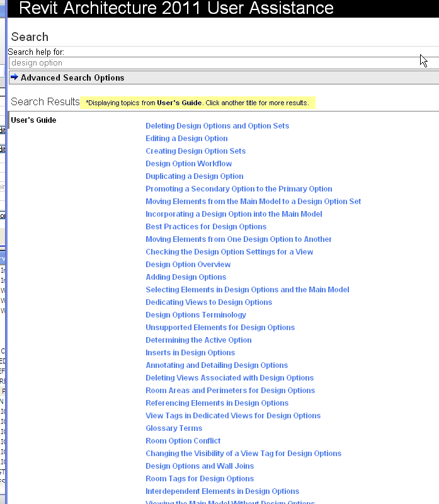Viewport: 439px width, 504px height.
Task: Open 'Room Tags for Design Options'
Action: (x=200, y=479)
